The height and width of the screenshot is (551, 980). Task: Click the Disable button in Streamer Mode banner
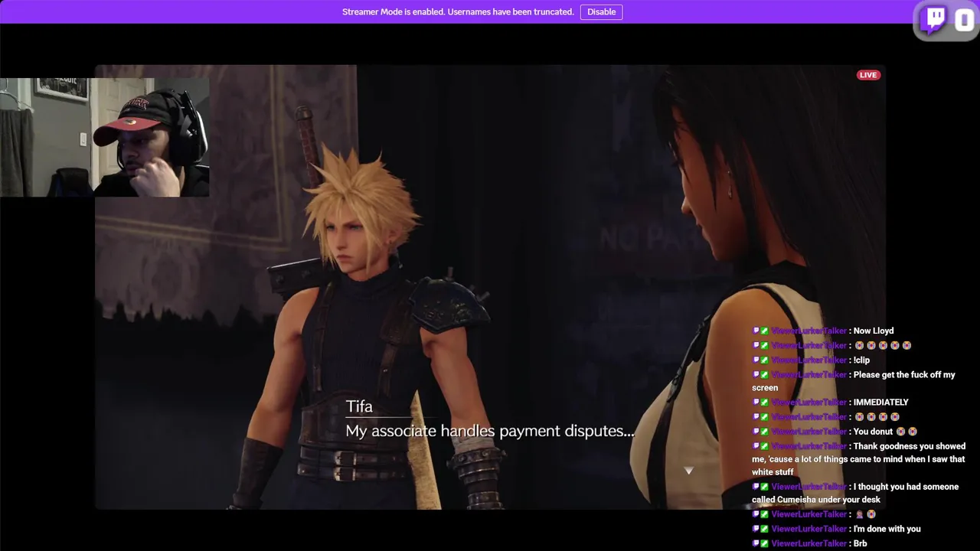[x=601, y=11]
